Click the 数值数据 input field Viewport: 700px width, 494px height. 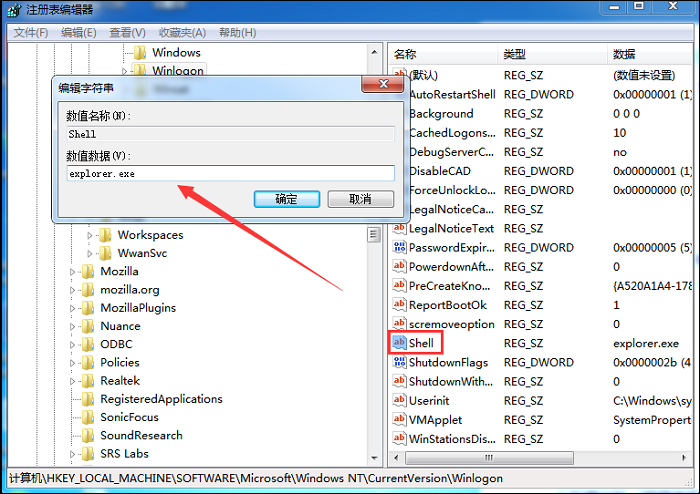coord(231,173)
